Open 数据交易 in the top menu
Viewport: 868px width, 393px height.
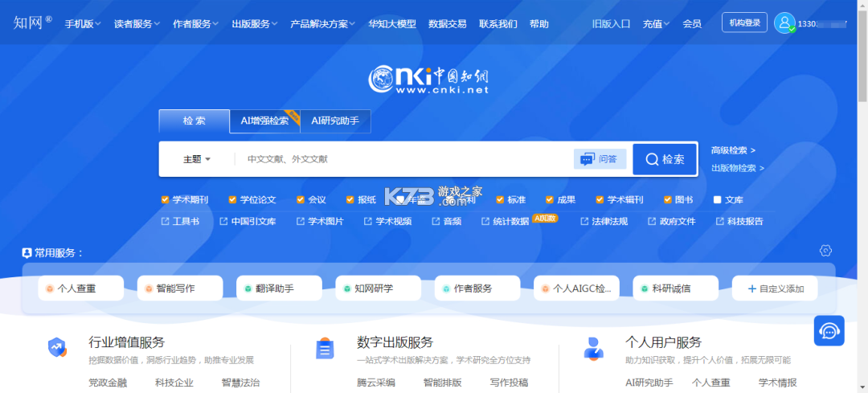448,24
